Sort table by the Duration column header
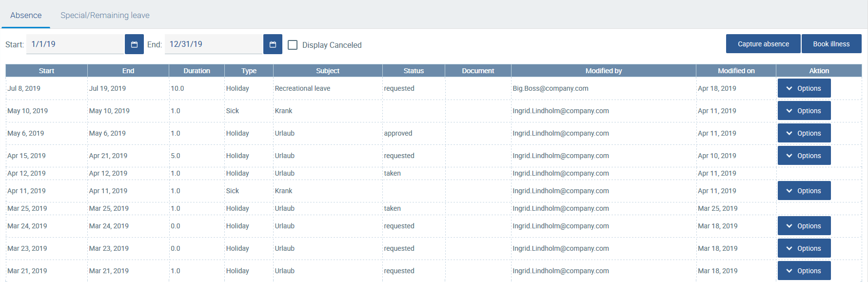Viewport: 868px width, 282px height. point(197,71)
